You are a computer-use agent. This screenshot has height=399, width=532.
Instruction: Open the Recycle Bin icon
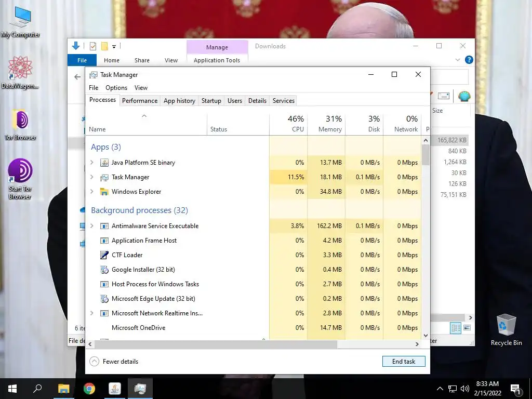tap(506, 330)
